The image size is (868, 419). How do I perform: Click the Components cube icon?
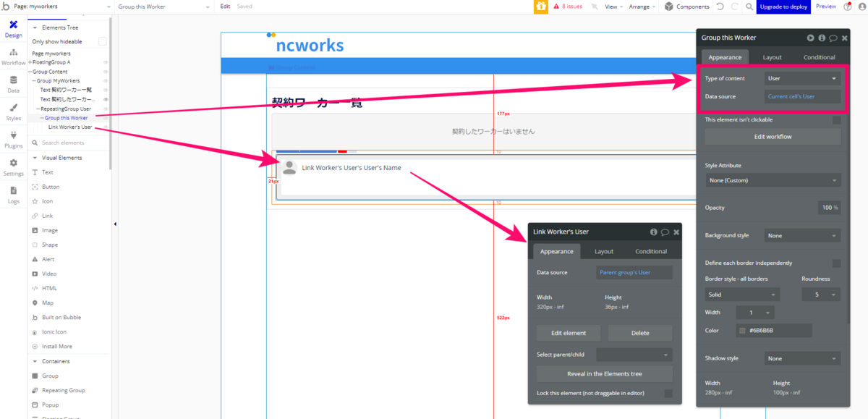coord(669,7)
